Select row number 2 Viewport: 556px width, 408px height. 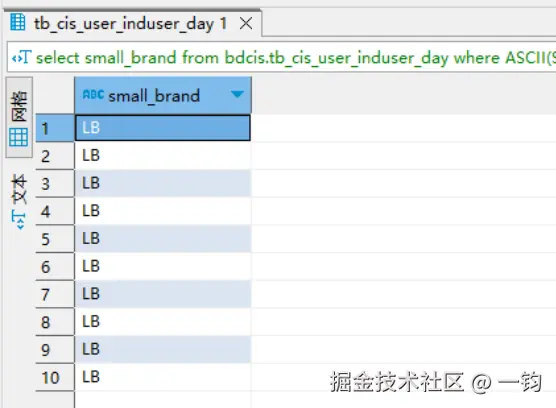(55, 156)
